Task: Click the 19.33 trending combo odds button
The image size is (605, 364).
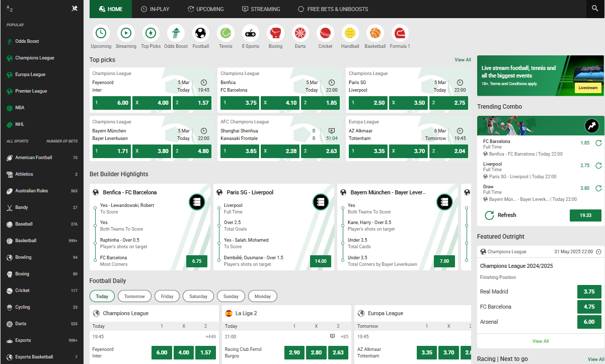Action: coord(585,215)
